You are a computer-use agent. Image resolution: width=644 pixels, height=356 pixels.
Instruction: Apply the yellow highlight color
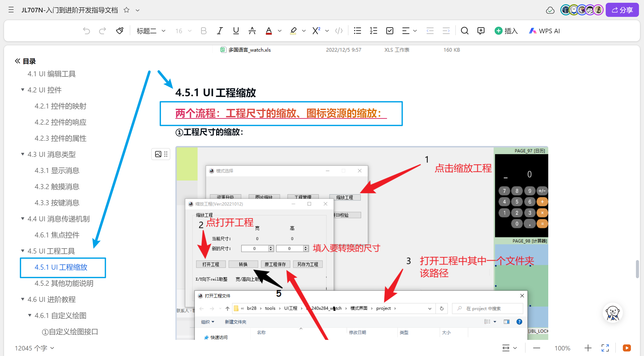(x=293, y=31)
